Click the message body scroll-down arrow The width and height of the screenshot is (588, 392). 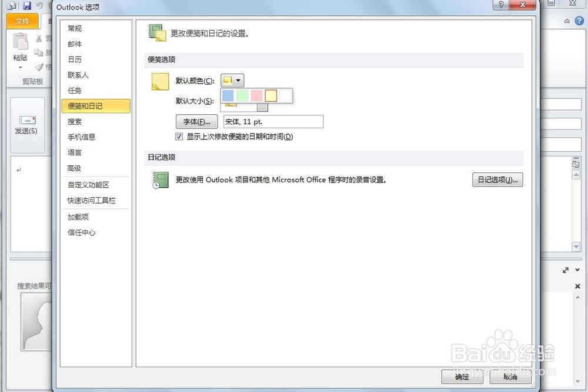click(576, 247)
